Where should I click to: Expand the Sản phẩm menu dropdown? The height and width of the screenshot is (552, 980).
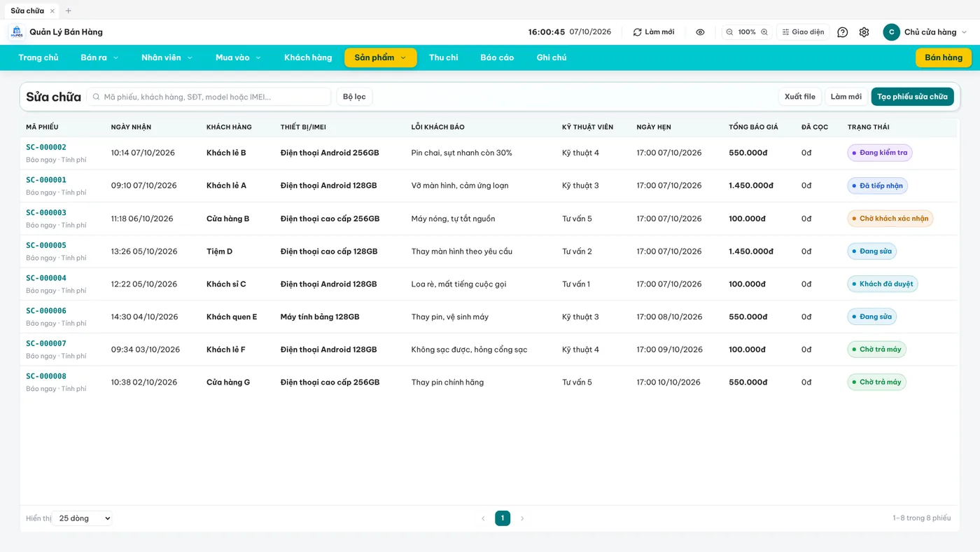[381, 57]
